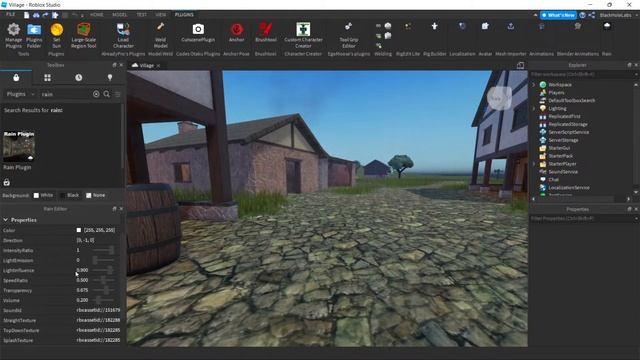Select StarterGui in Explorer
640x360 pixels.
click(559, 148)
